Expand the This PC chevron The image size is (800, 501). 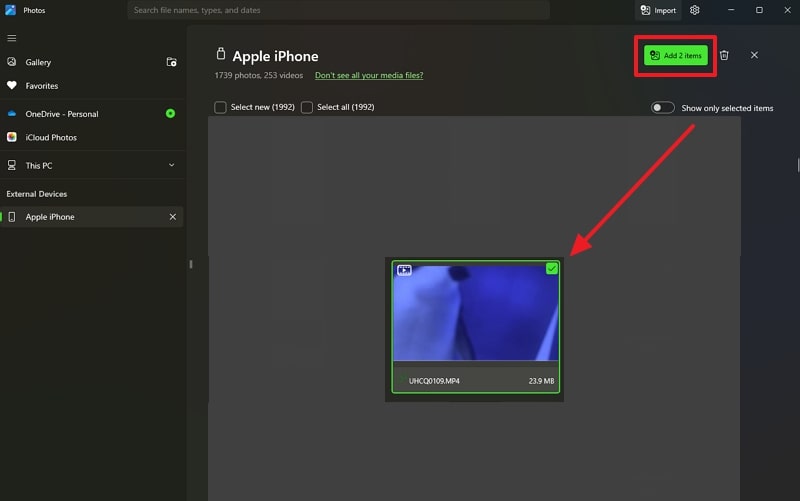pos(171,165)
